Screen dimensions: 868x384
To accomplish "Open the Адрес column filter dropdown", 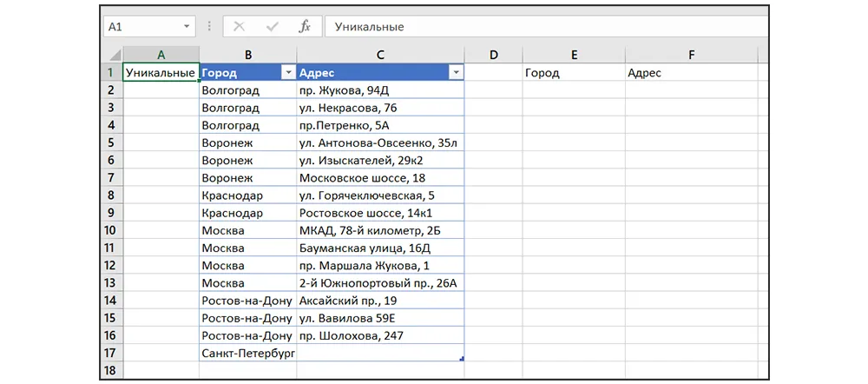I will pos(455,73).
